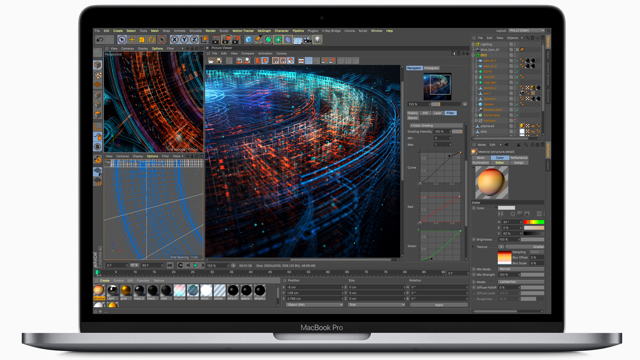The image size is (640, 360).
Task: Select the orange material sphere thumbnail
Action: click(99, 291)
